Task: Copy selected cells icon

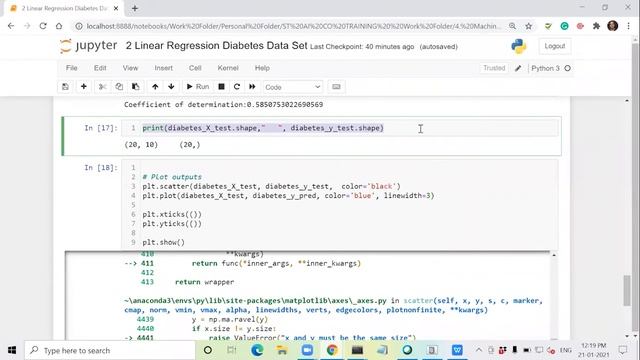Action: tap(119, 87)
